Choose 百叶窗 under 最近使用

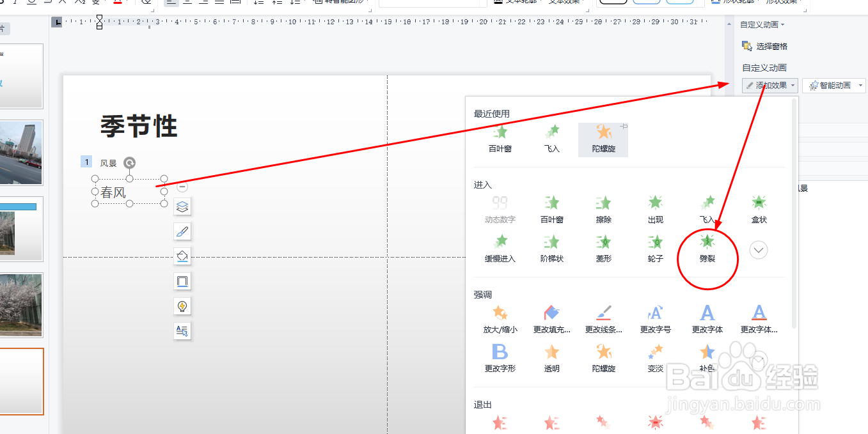pos(500,139)
